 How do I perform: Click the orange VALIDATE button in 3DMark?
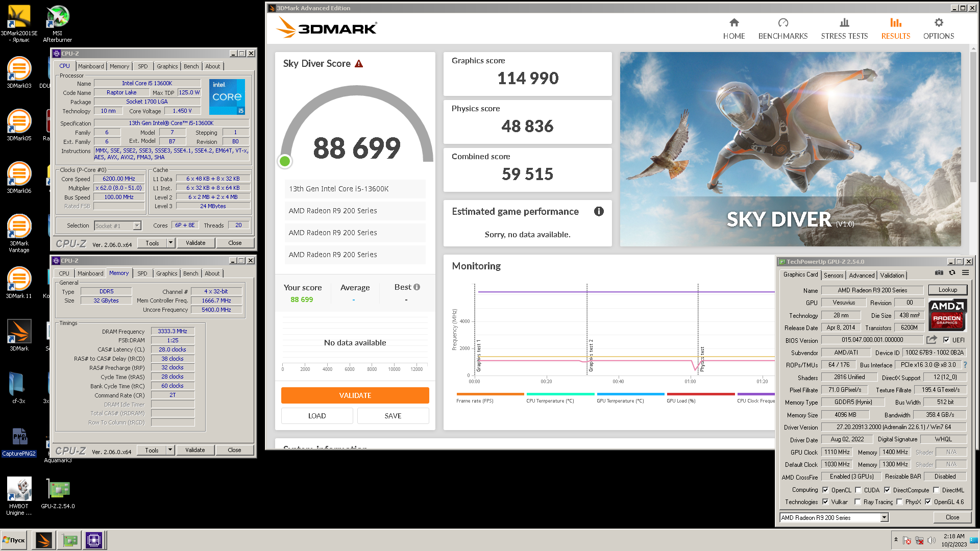pos(355,395)
